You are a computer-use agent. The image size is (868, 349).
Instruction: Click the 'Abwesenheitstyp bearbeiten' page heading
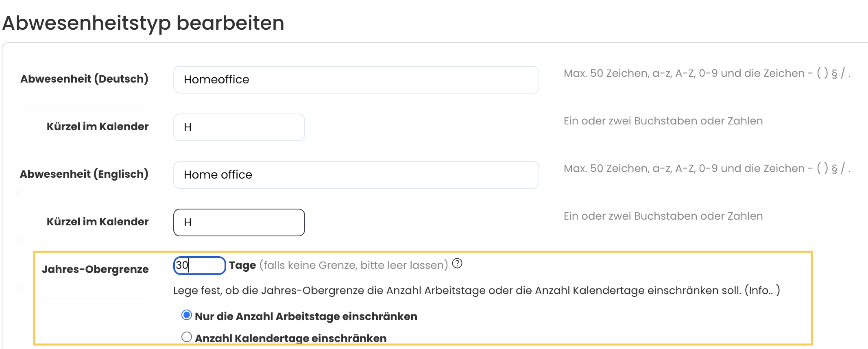tap(143, 23)
